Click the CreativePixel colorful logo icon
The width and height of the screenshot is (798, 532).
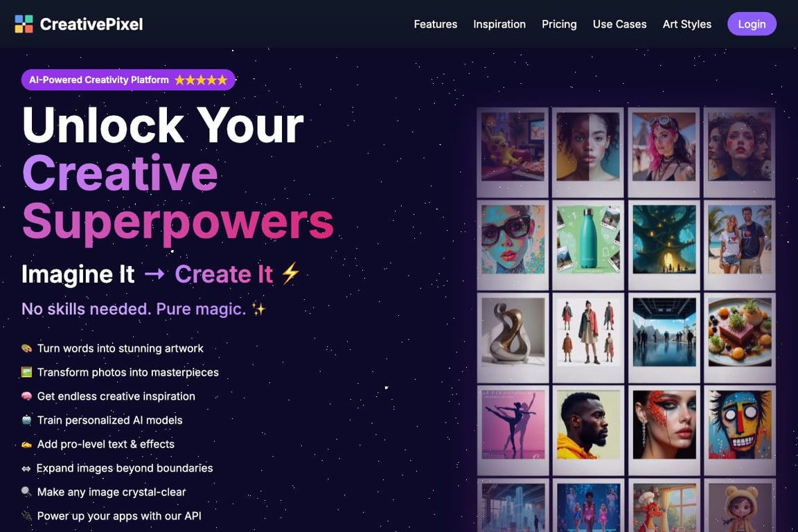click(x=24, y=24)
